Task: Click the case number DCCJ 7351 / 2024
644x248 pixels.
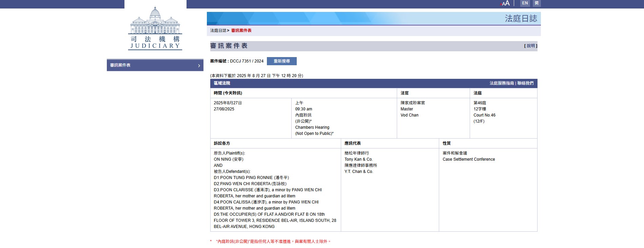Action: [x=247, y=61]
